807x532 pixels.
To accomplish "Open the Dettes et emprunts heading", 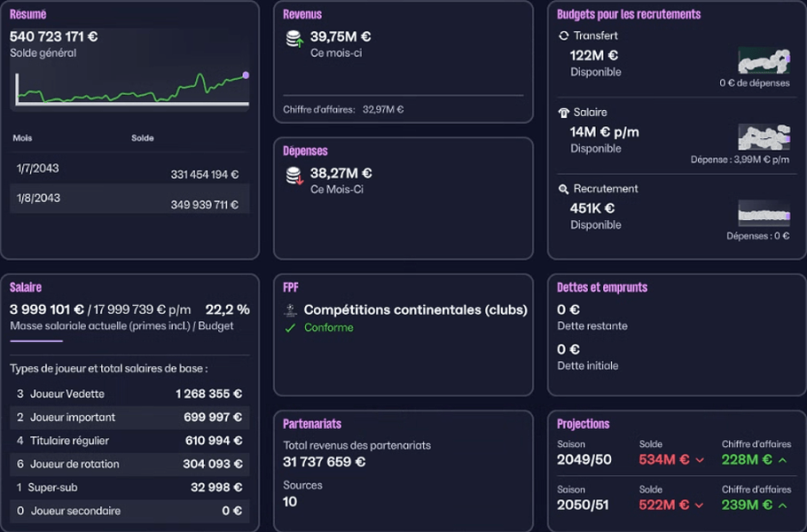I will 602,287.
